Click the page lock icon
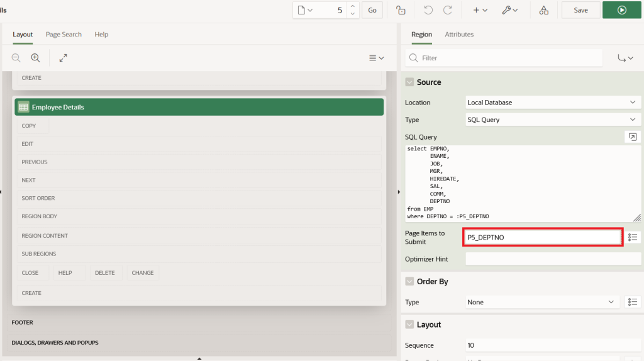The height and width of the screenshot is (361, 644). [x=401, y=10]
